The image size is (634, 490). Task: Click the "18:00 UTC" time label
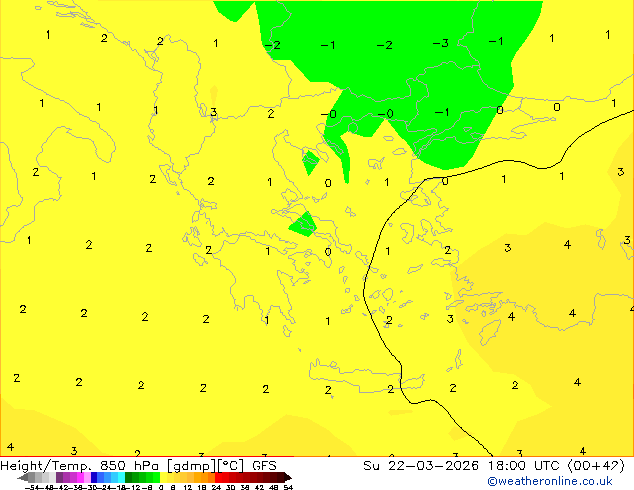click(x=525, y=465)
